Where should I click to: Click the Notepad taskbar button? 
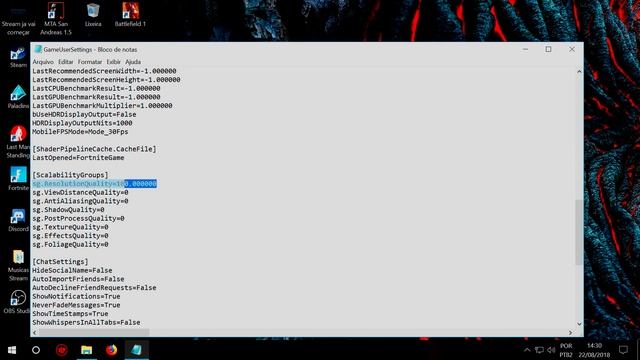tap(136, 350)
